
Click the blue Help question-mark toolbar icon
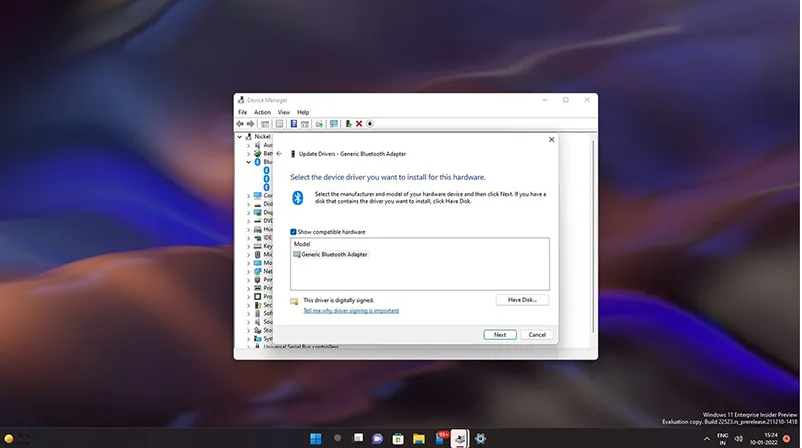coord(294,124)
